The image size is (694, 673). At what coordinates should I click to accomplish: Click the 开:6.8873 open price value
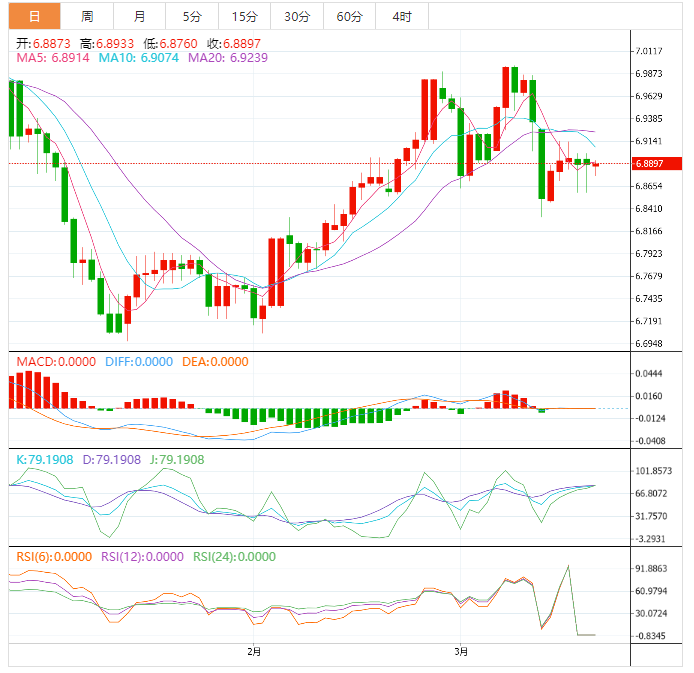43,44
